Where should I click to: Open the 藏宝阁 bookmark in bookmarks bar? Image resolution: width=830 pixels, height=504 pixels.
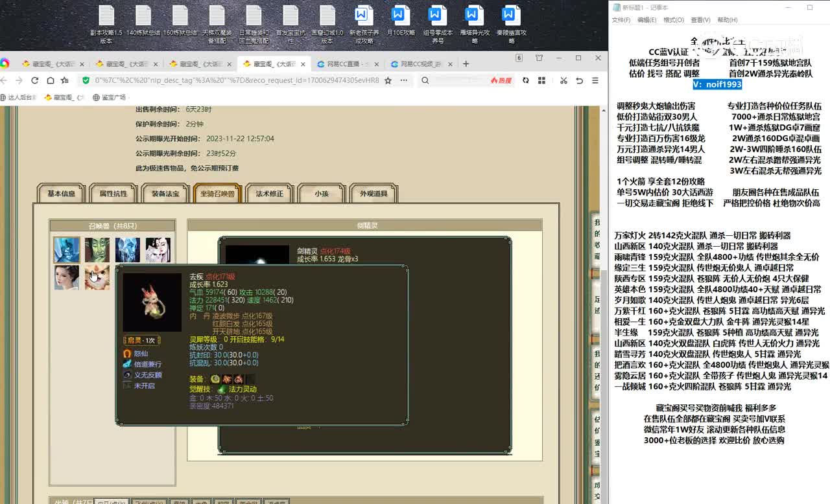tap(64, 97)
